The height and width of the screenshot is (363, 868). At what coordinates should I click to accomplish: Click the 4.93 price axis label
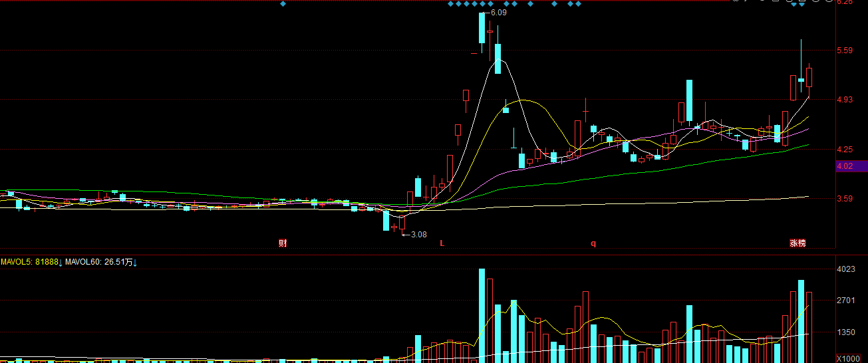pos(845,100)
